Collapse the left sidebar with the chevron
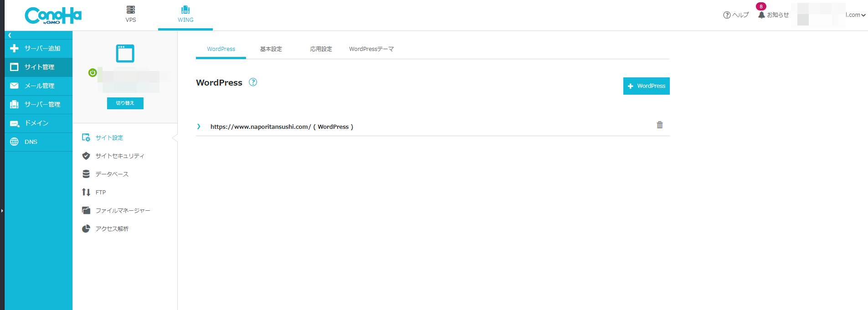Image resolution: width=868 pixels, height=310 pixels. pos(10,35)
